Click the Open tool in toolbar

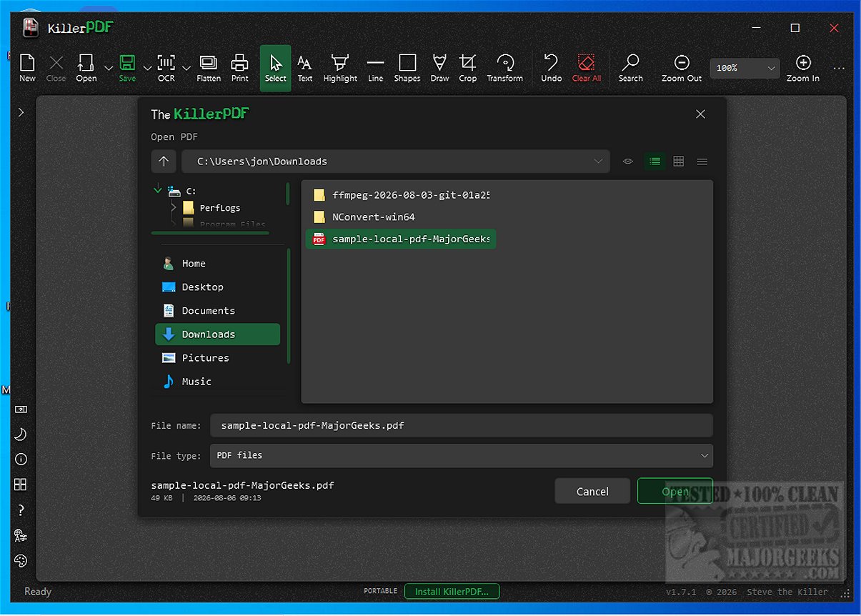coord(86,68)
